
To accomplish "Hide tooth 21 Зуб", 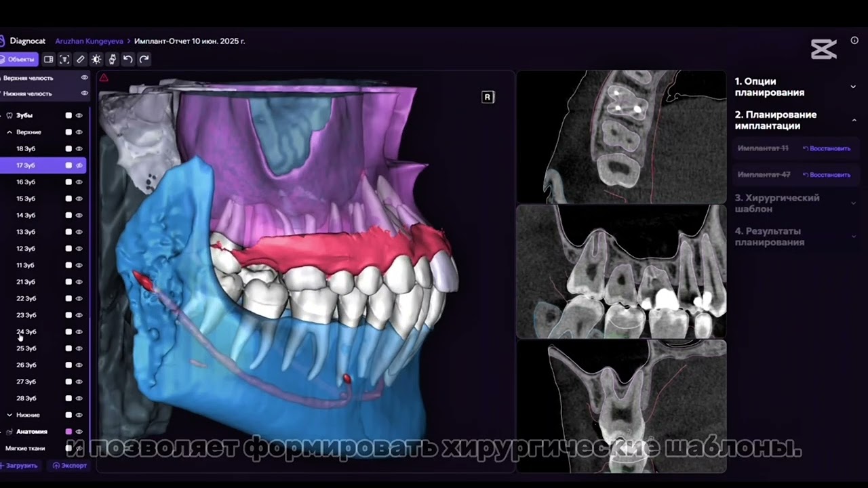I will coord(79,282).
